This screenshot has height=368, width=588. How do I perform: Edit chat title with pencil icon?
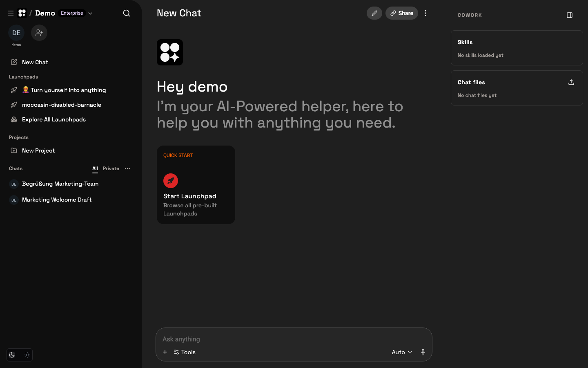[x=374, y=13]
